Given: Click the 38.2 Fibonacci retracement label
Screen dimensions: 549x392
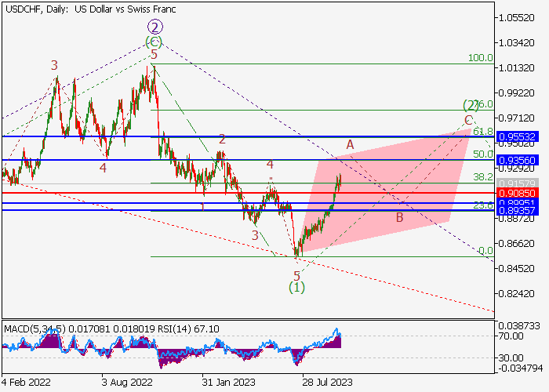Looking at the screenshot, I should pyautogui.click(x=482, y=178).
